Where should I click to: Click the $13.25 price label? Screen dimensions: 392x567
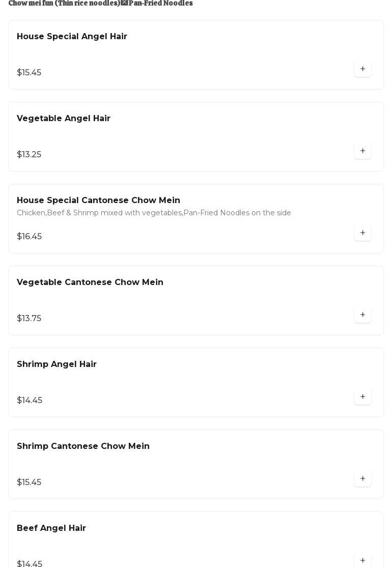29,155
